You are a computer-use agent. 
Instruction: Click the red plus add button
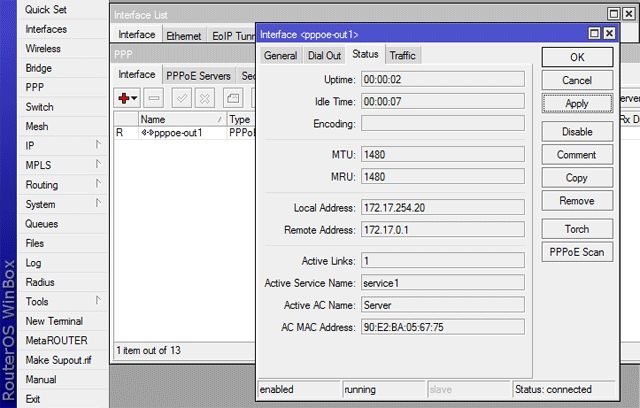point(127,98)
